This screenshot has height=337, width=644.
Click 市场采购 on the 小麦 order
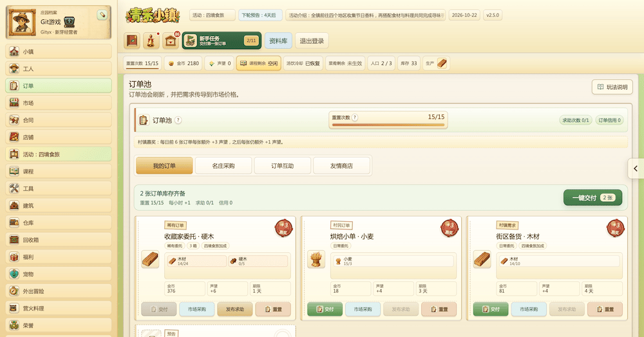363,309
